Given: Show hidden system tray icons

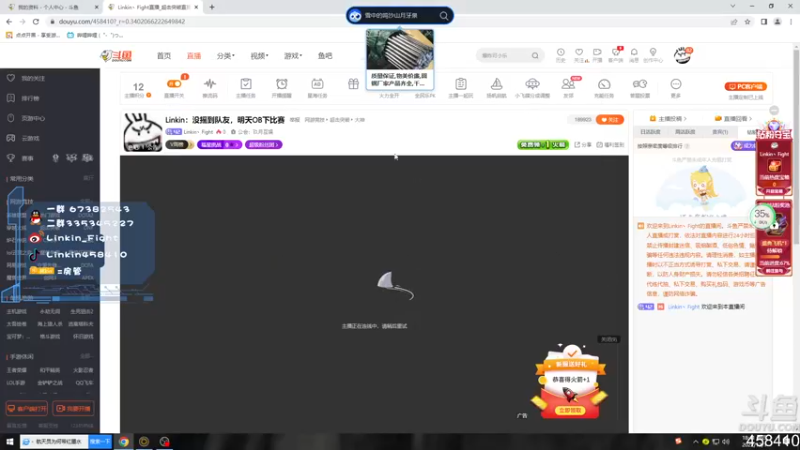Looking at the screenshot, I should [x=695, y=441].
